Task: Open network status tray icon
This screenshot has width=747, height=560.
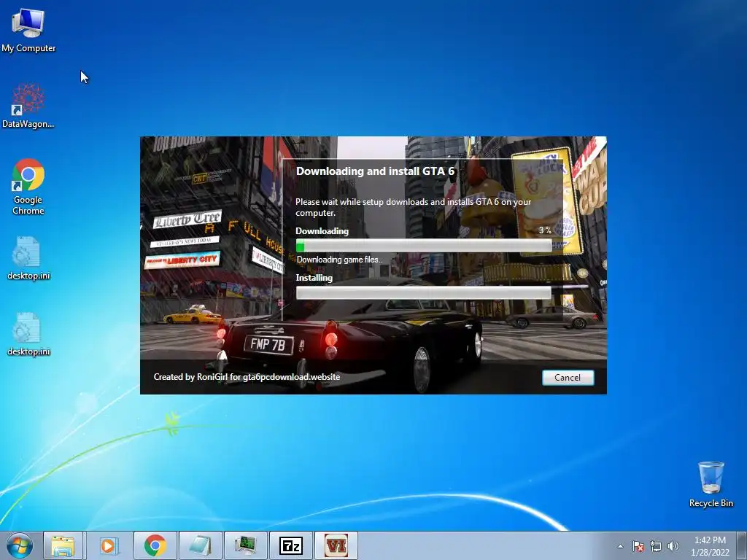Action: click(656, 546)
